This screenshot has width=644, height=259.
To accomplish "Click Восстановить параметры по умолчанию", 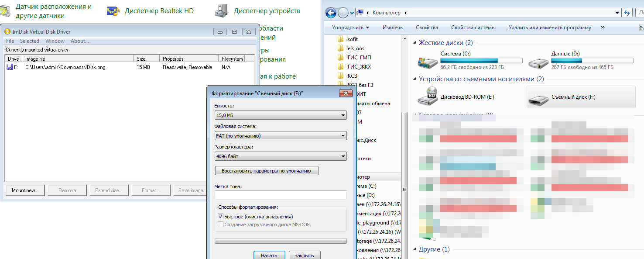I will pyautogui.click(x=266, y=170).
